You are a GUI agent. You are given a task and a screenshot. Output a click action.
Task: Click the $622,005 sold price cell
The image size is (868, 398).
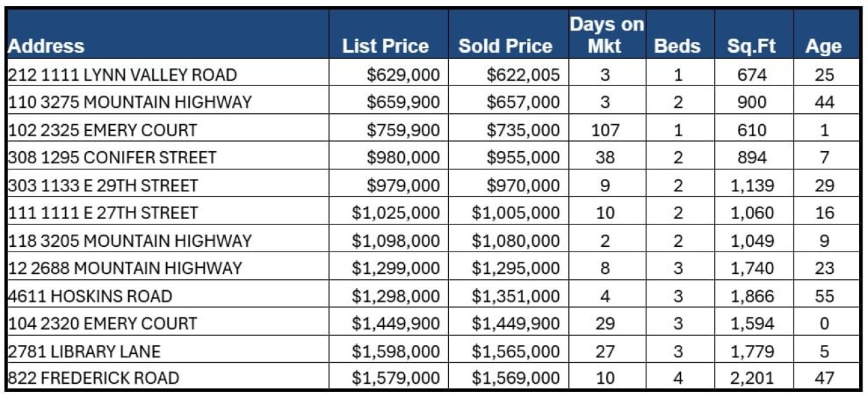point(523,75)
